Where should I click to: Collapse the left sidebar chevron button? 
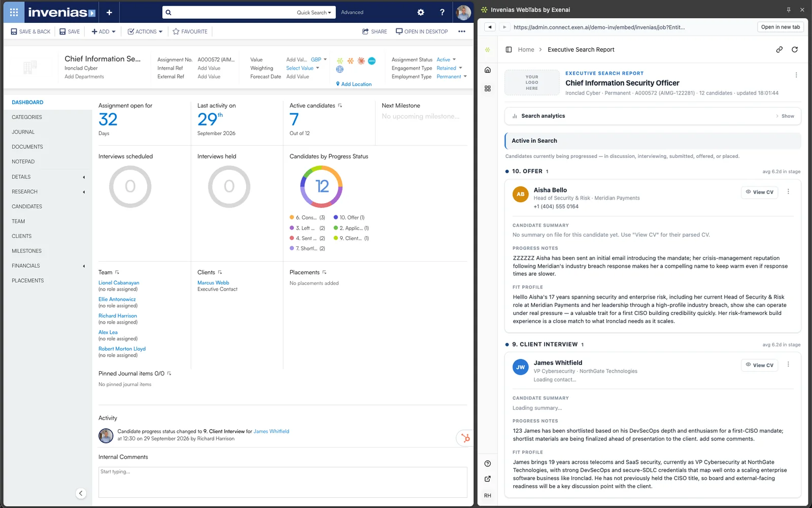pyautogui.click(x=81, y=493)
